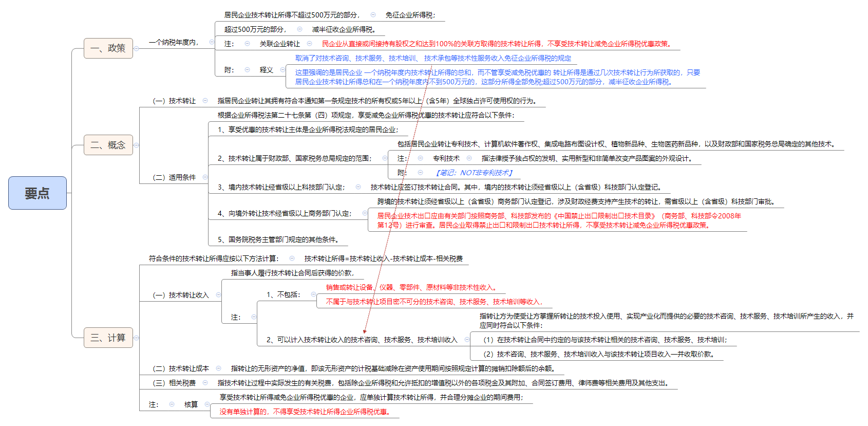Click the text 超过500万元的部分,

point(255,29)
